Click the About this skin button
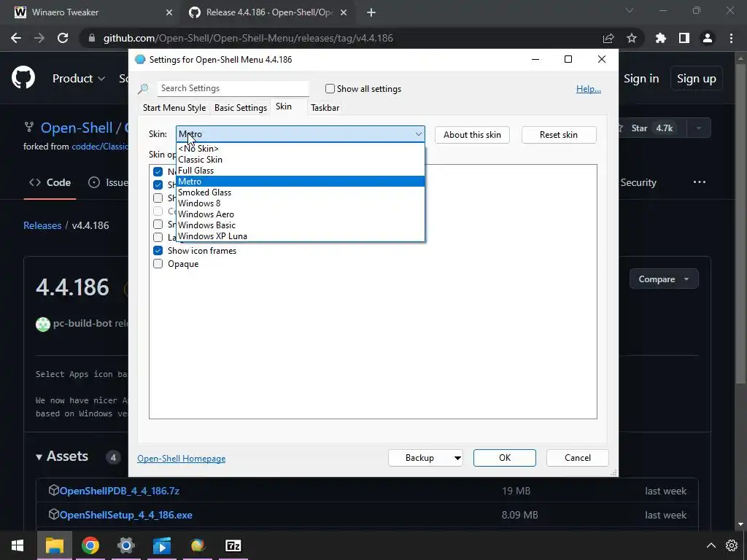The height and width of the screenshot is (560, 747). point(472,135)
